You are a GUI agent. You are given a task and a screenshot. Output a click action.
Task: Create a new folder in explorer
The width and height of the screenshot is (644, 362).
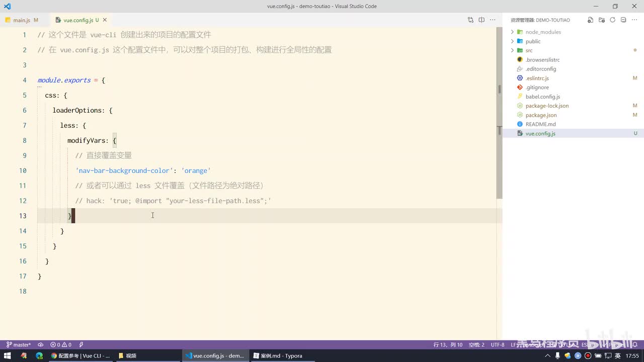coord(601,20)
